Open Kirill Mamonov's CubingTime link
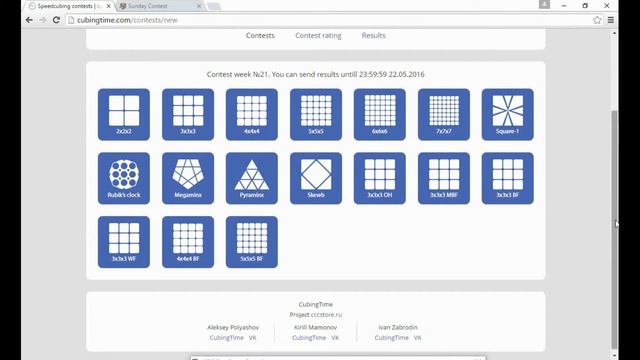 (309, 338)
